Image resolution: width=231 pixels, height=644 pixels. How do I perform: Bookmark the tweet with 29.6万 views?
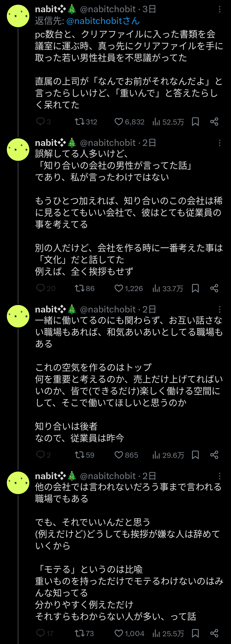pos(195,455)
